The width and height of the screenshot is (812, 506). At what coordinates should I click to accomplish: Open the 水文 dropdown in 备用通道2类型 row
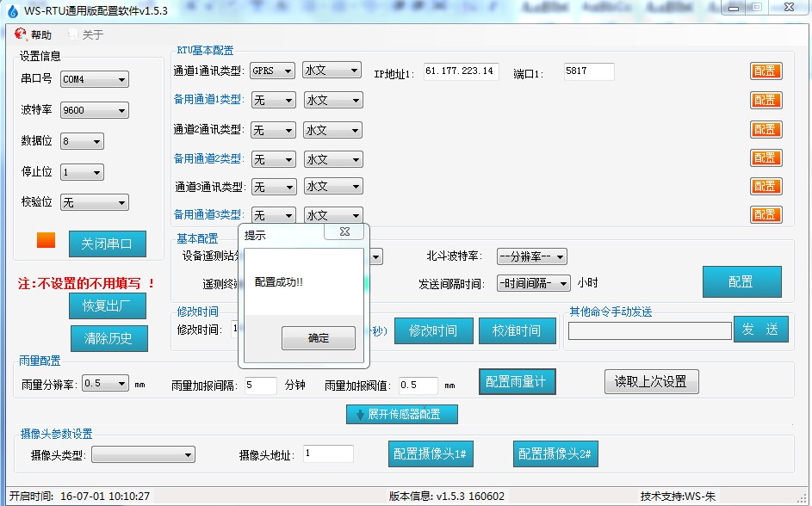[333, 159]
